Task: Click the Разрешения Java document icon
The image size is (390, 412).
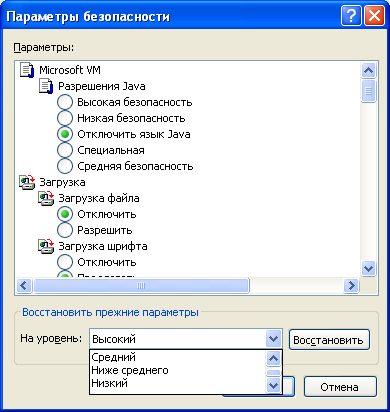Action: (x=46, y=86)
